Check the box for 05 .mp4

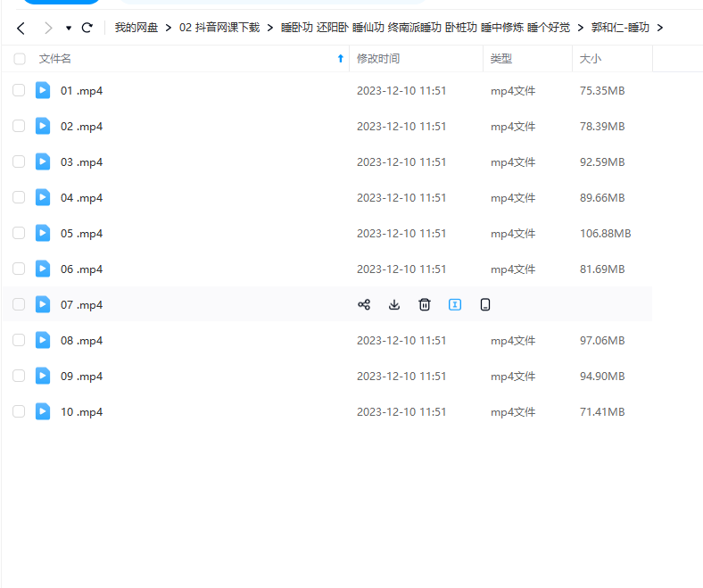click(19, 233)
